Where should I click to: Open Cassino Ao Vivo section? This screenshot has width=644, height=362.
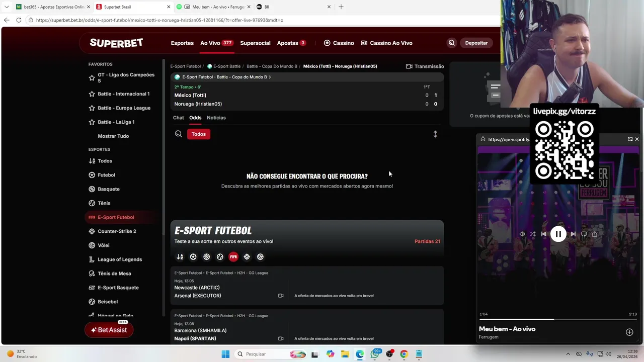point(386,43)
